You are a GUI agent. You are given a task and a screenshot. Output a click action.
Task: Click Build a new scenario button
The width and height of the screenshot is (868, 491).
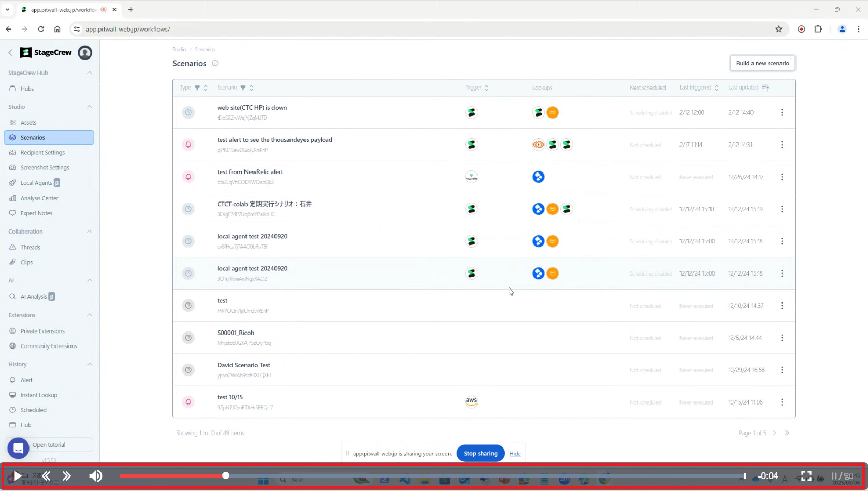tap(762, 63)
